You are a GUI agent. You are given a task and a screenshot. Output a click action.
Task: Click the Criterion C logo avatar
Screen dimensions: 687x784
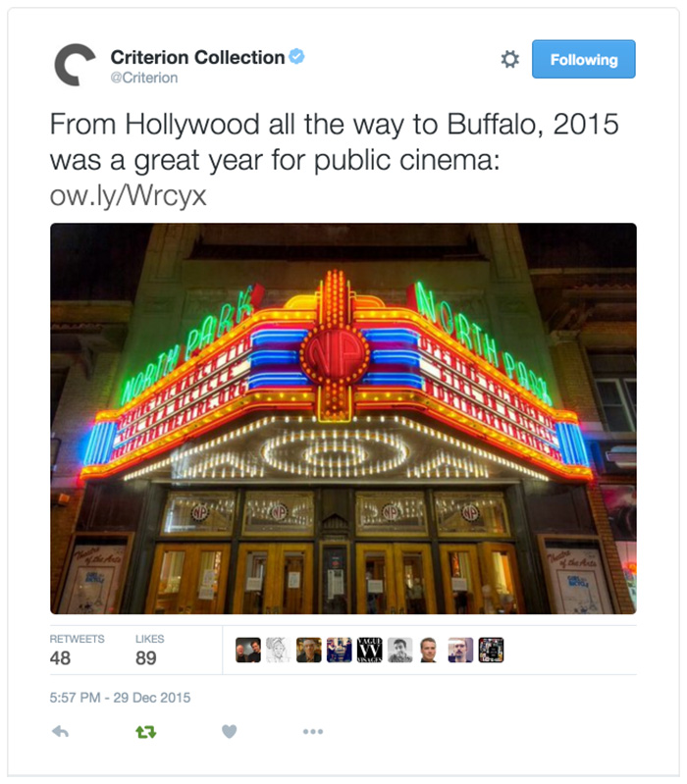coord(74,65)
